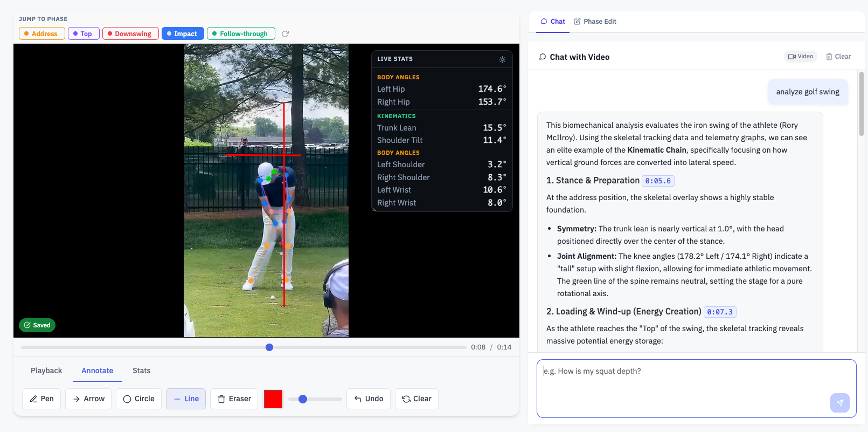Open Live Stats settings gear
868x432 pixels.
tap(502, 59)
